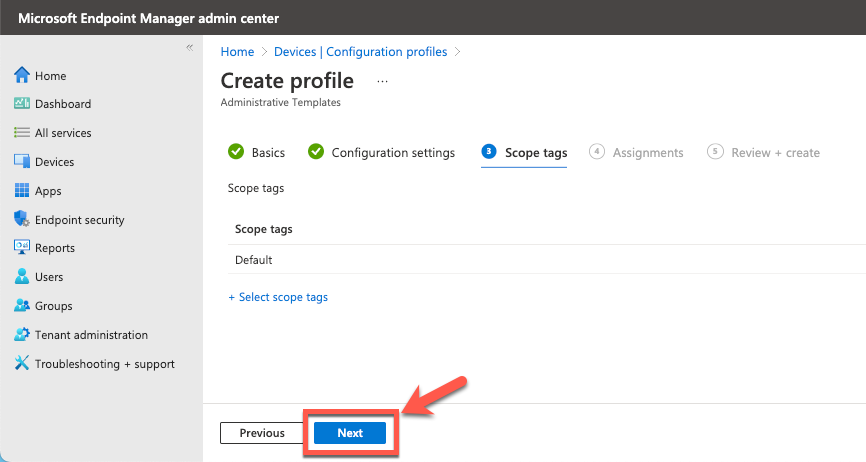Click the Administrative Templates subtitle
Image resolution: width=866 pixels, height=462 pixels.
tap(281, 103)
